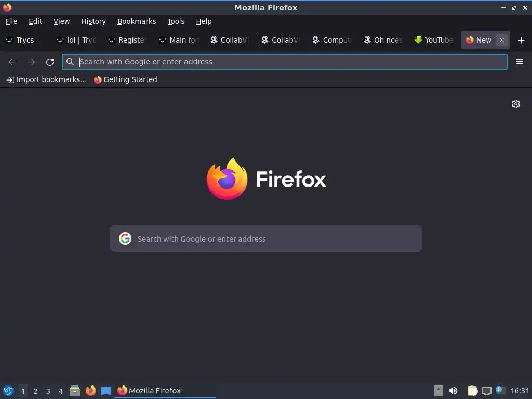532x399 pixels.
Task: Switch to the Computer tab
Action: click(x=333, y=40)
